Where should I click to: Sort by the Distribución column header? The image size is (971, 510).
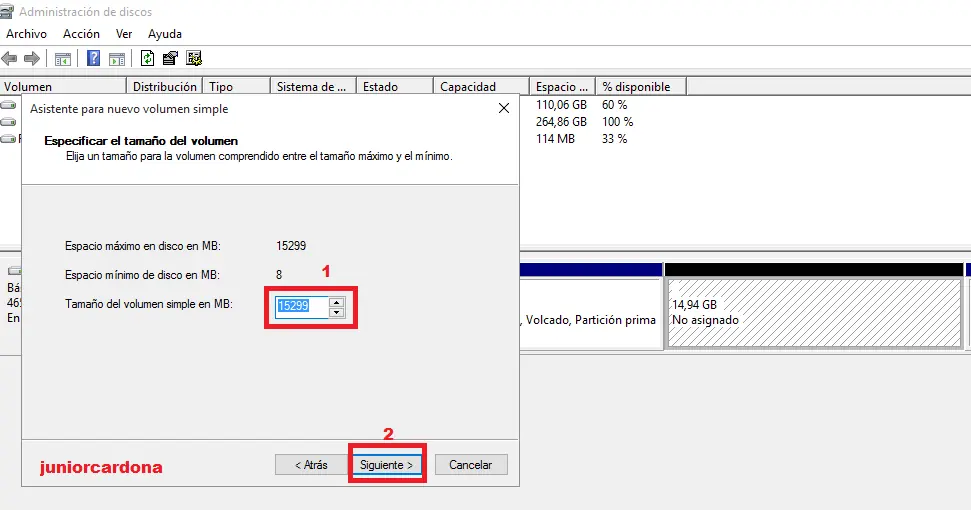(165, 87)
